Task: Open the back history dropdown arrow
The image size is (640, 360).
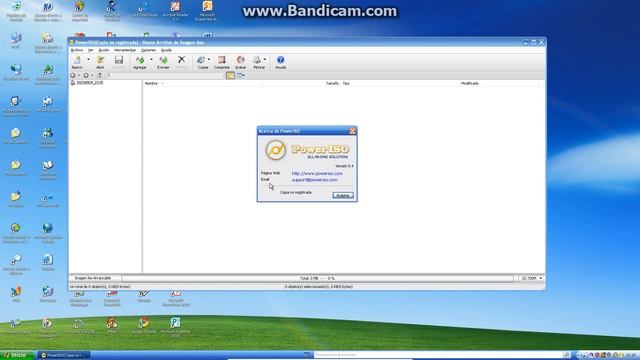Action: coord(79,76)
